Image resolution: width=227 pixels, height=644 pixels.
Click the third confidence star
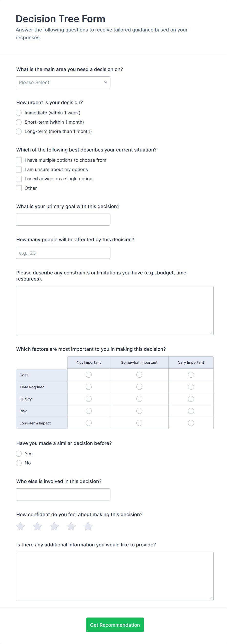(54, 526)
